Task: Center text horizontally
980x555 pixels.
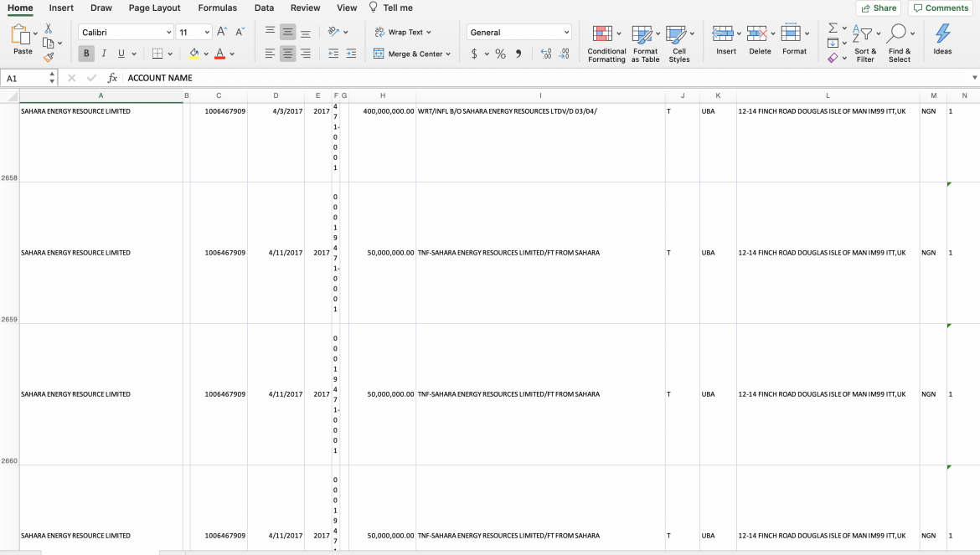Action: pyautogui.click(x=287, y=54)
